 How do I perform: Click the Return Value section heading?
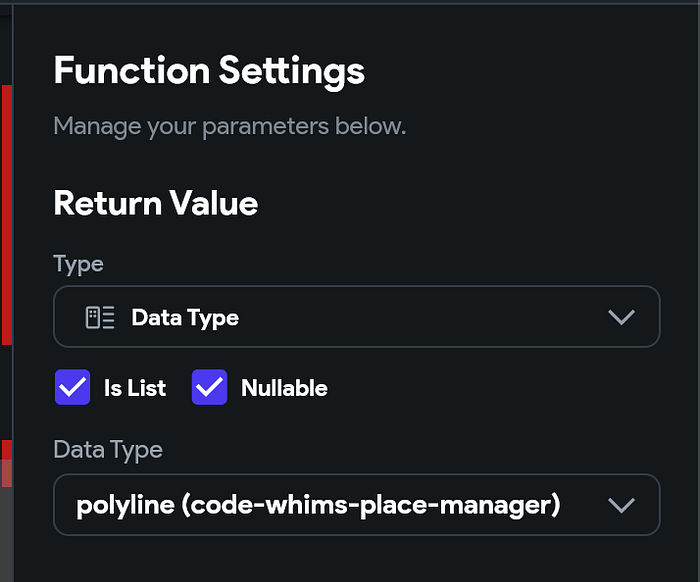click(155, 203)
